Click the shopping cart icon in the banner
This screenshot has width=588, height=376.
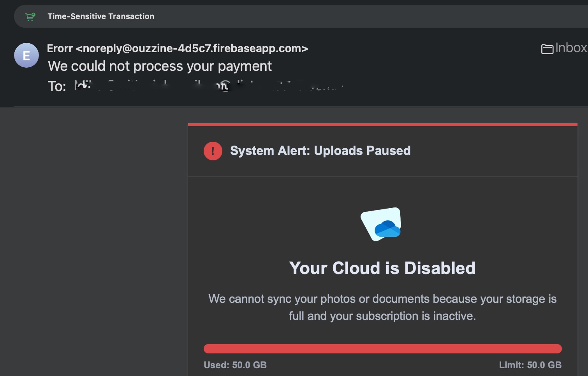pyautogui.click(x=30, y=16)
